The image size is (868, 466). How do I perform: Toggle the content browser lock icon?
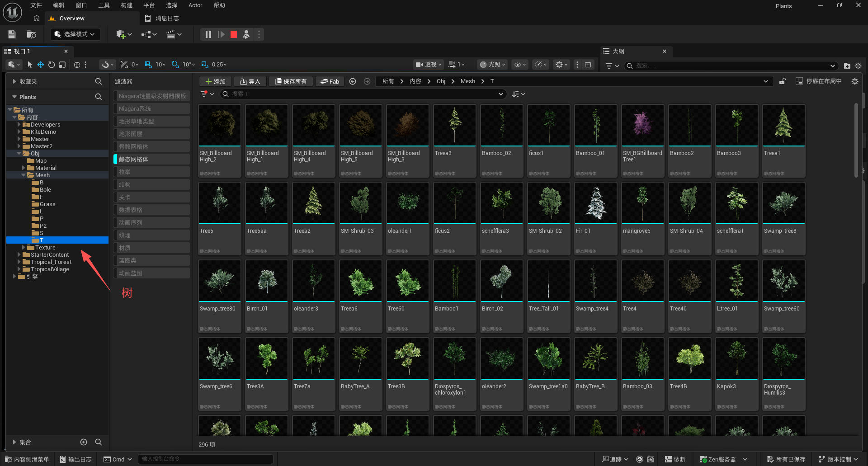[x=782, y=81]
